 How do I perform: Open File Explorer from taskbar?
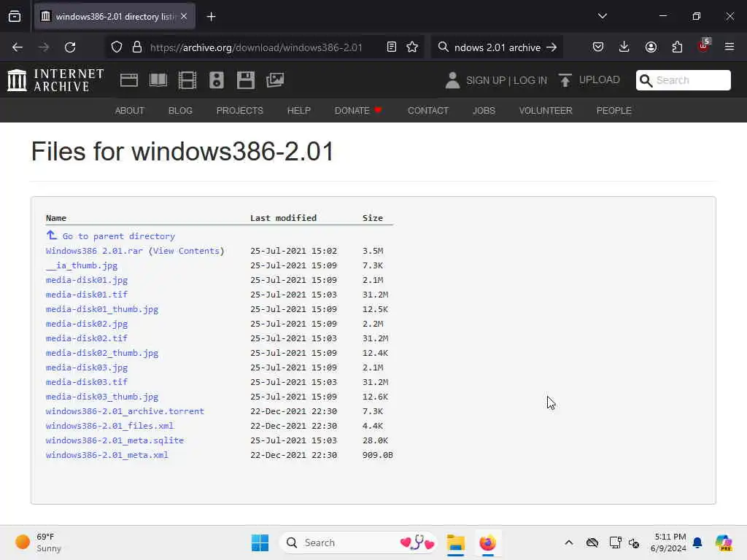455,542
